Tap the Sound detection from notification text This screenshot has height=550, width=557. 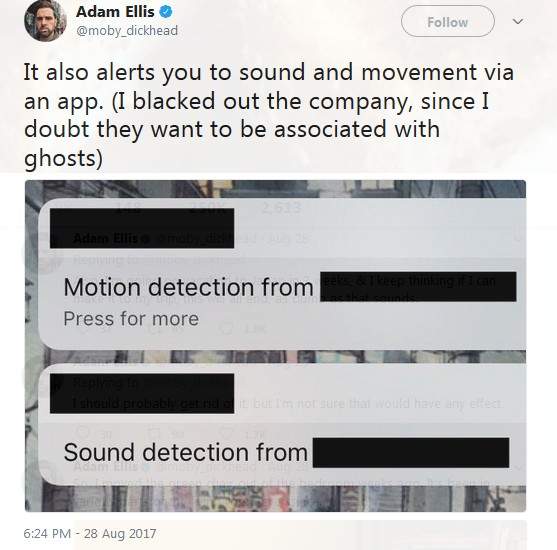pos(185,452)
